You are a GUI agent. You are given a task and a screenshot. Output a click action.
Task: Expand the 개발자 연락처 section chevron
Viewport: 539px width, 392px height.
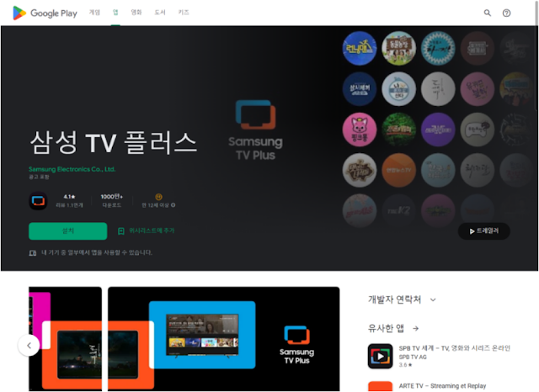[x=433, y=300]
